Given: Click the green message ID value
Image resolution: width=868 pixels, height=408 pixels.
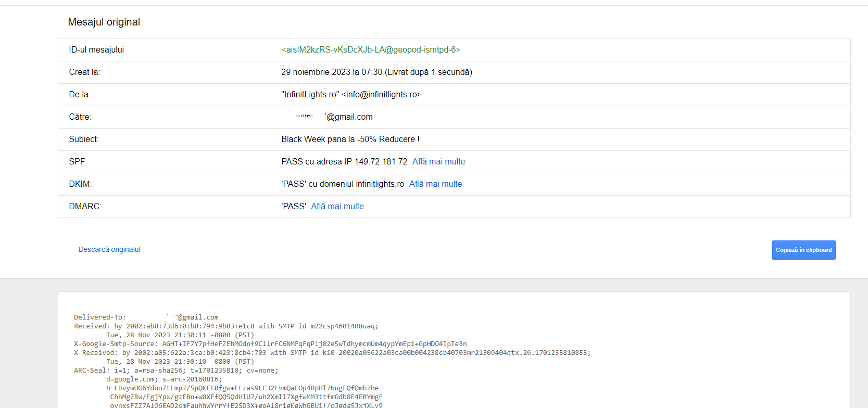Looking at the screenshot, I should [x=371, y=50].
